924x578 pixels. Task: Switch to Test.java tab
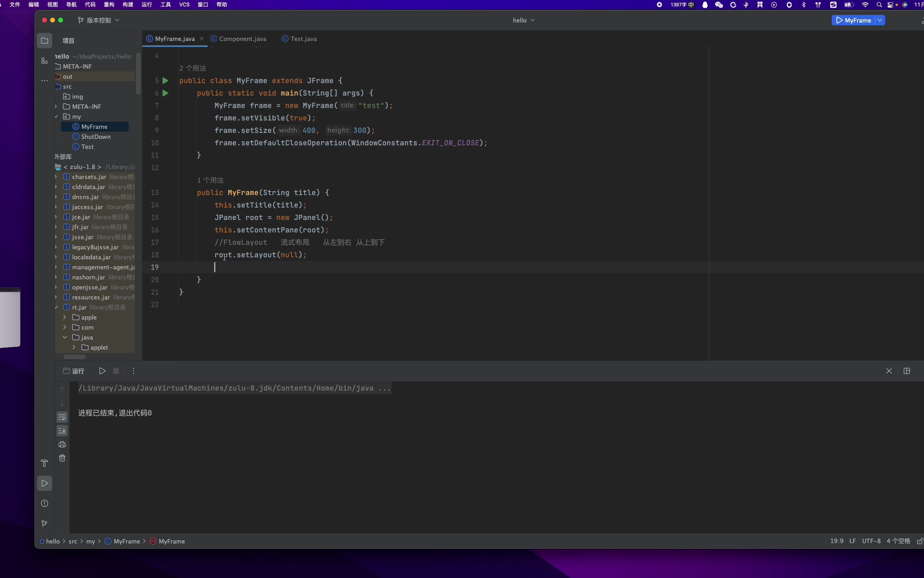tap(299, 39)
